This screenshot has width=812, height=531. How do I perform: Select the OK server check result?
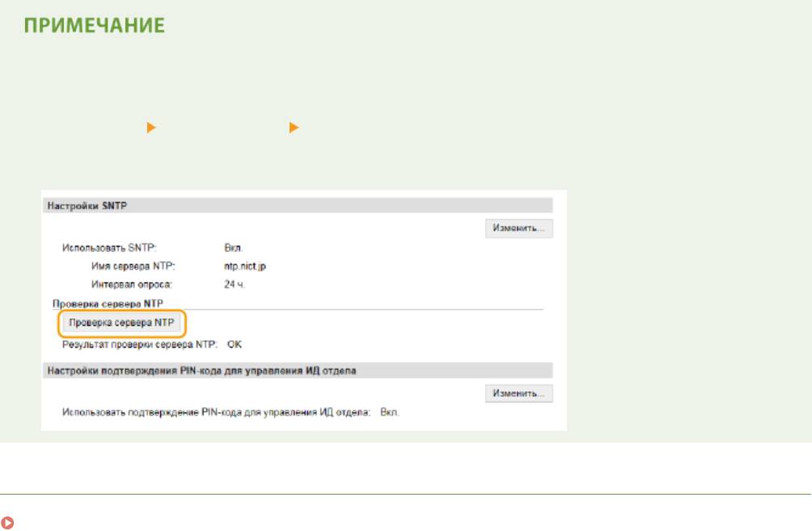pyautogui.click(x=235, y=344)
